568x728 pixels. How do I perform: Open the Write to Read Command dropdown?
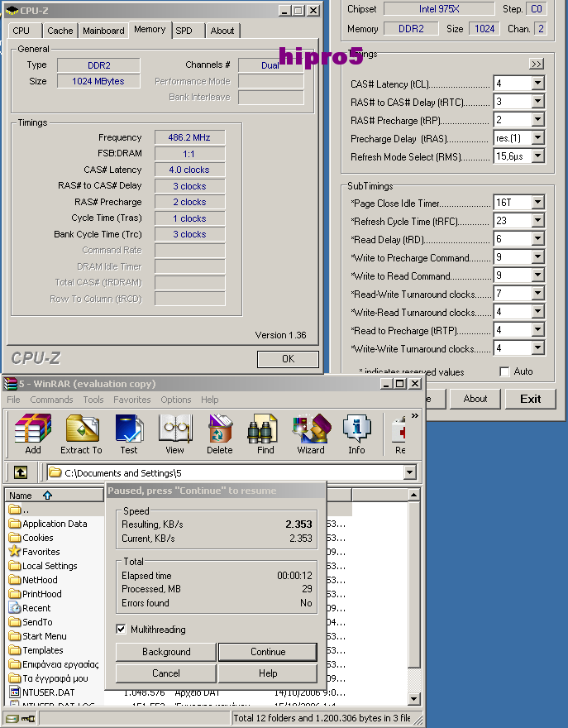538,275
